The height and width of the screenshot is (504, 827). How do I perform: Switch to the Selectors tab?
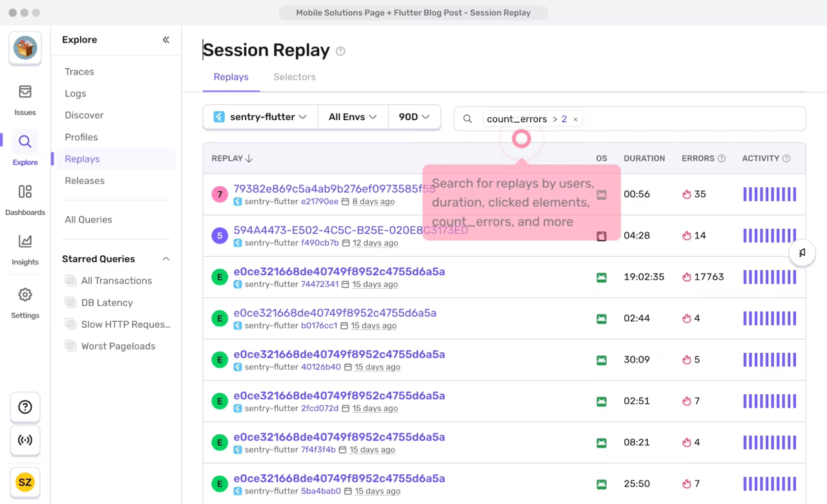(x=294, y=77)
